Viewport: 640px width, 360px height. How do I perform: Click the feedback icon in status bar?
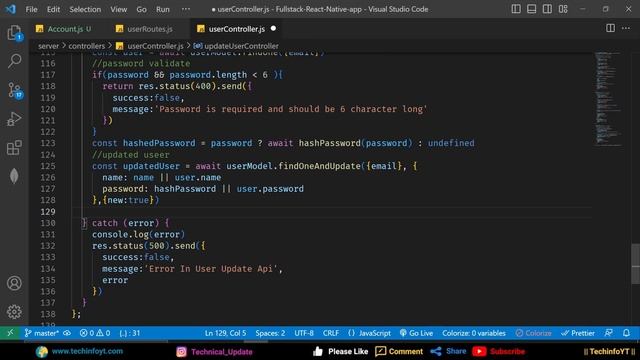(x=609, y=333)
